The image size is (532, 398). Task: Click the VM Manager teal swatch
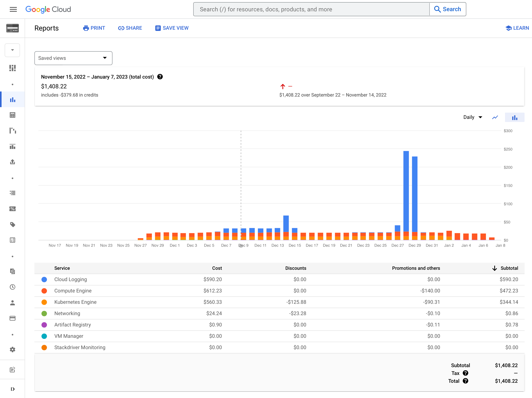44,336
